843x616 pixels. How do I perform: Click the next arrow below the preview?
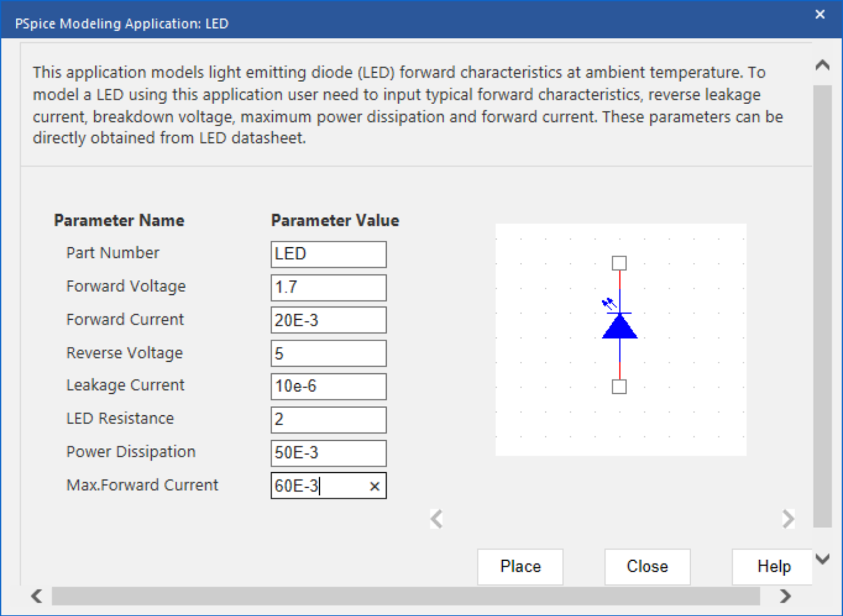click(788, 519)
